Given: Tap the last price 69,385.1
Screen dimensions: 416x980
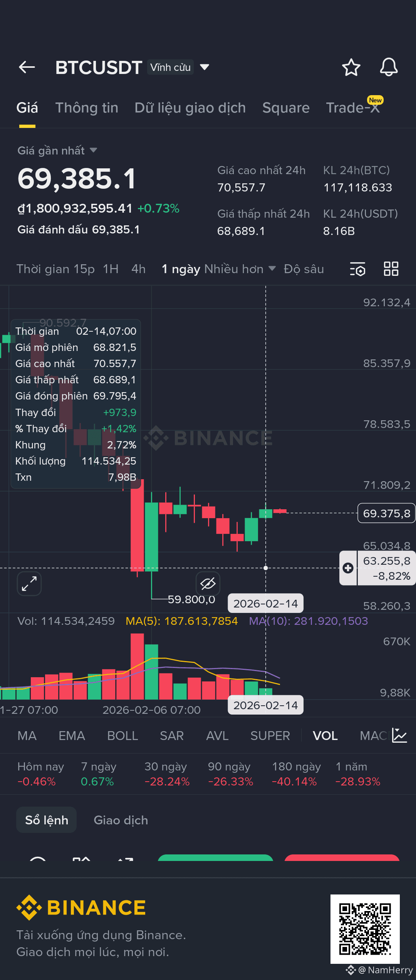Looking at the screenshot, I should (77, 179).
